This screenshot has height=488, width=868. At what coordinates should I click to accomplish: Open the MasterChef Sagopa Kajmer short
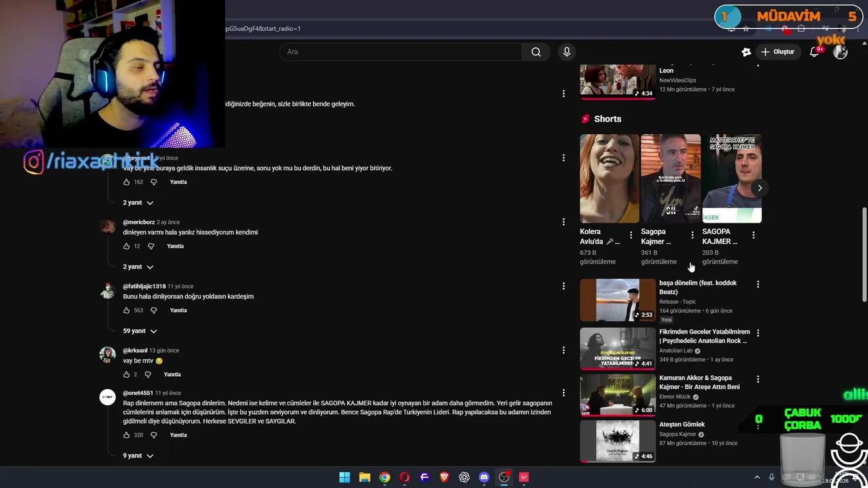(732, 178)
